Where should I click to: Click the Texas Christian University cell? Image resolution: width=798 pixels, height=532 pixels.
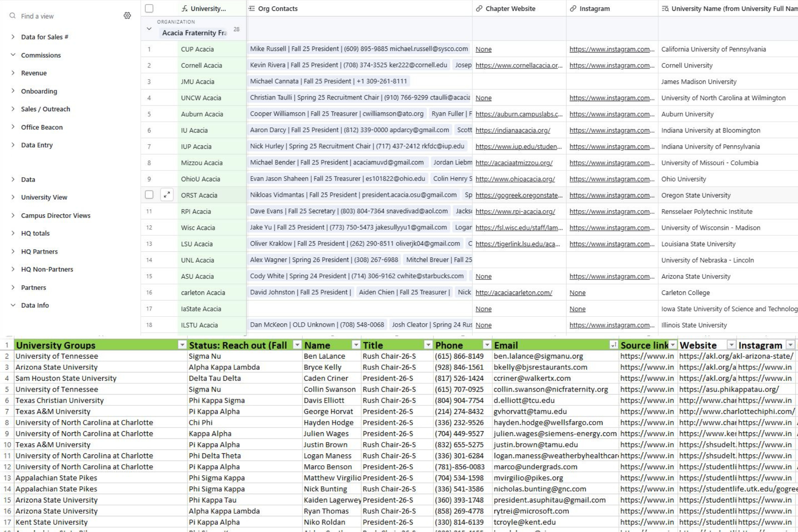(x=100, y=400)
